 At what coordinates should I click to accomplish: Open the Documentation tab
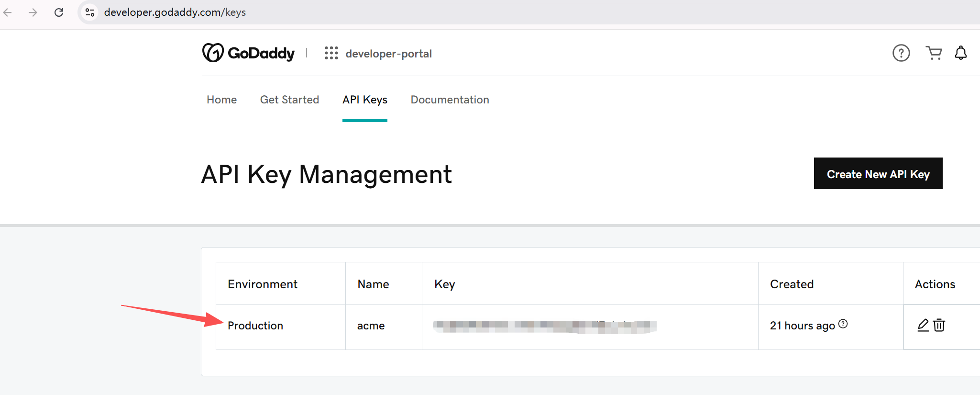coord(450,100)
